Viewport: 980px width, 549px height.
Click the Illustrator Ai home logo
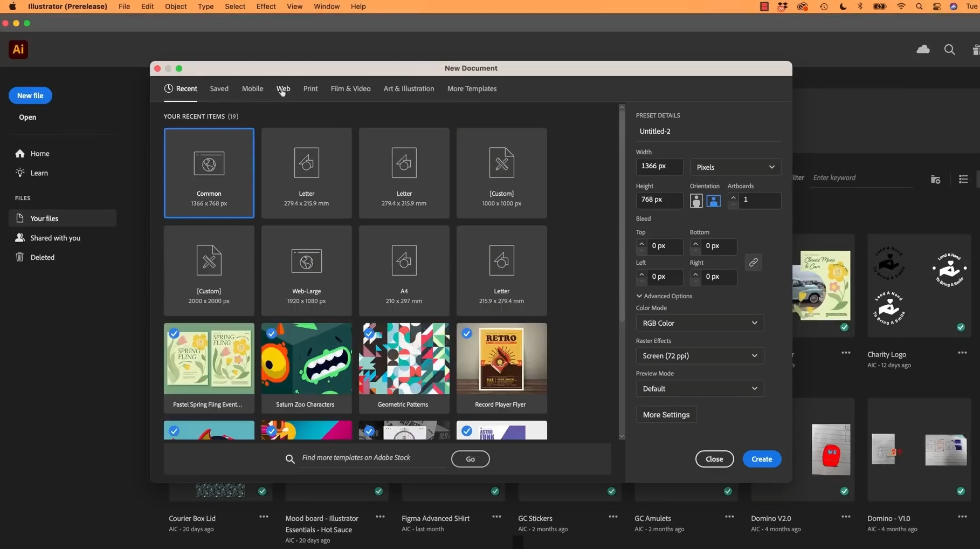[x=18, y=49]
